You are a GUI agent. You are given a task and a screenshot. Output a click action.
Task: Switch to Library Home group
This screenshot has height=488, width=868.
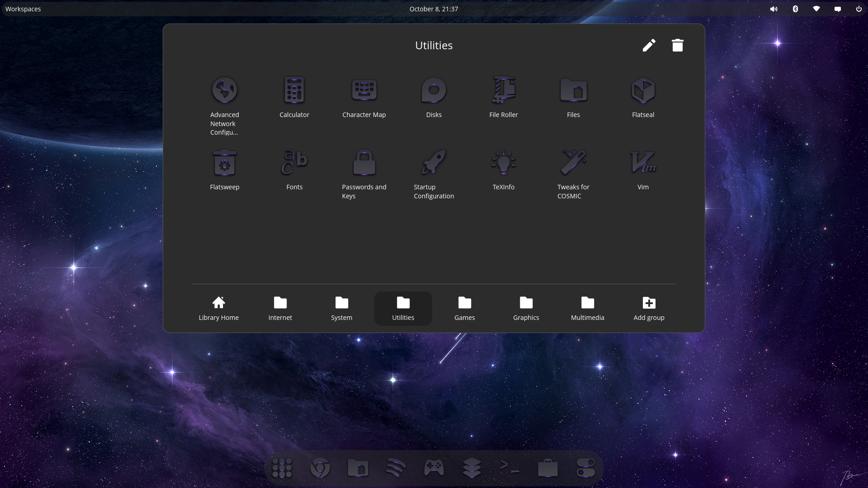pos(219,309)
